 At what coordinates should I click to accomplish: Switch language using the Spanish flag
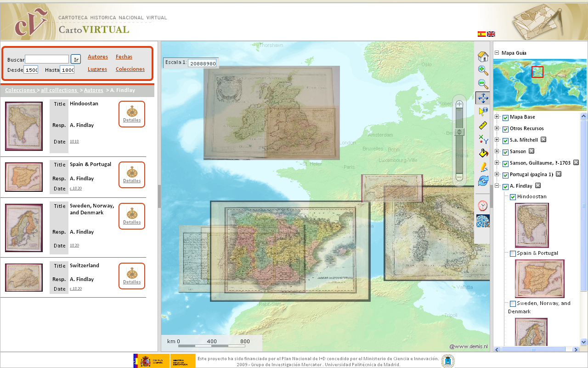coord(481,34)
